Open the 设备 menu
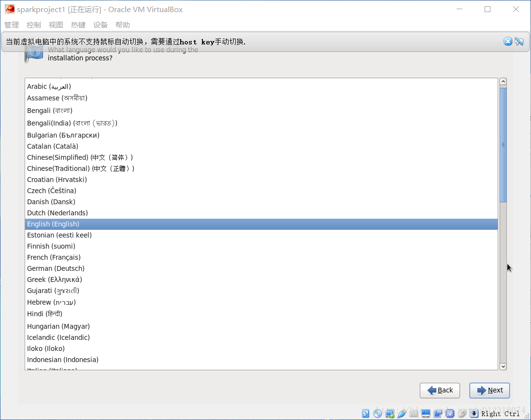Image resolution: width=531 pixels, height=420 pixels. (x=100, y=25)
